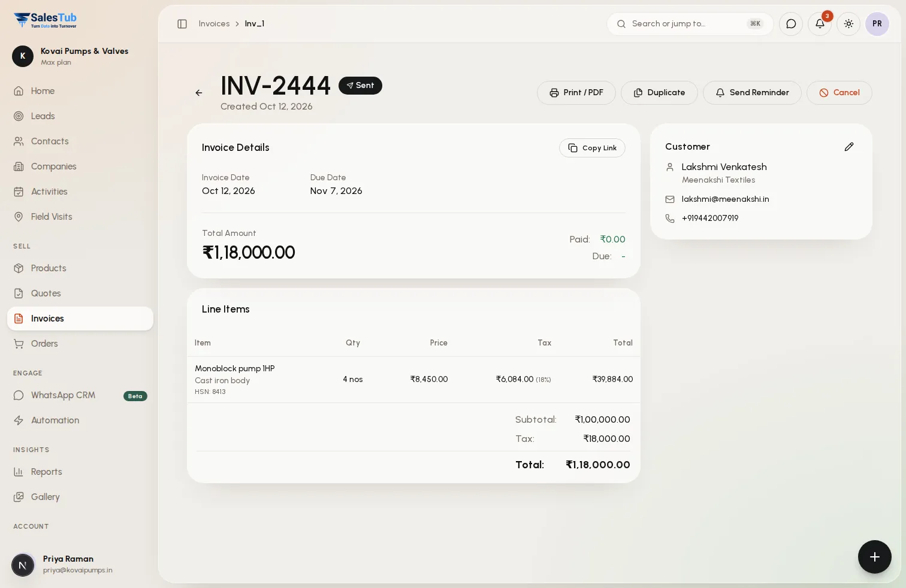
Task: Navigate to Quotes
Action: point(80,293)
